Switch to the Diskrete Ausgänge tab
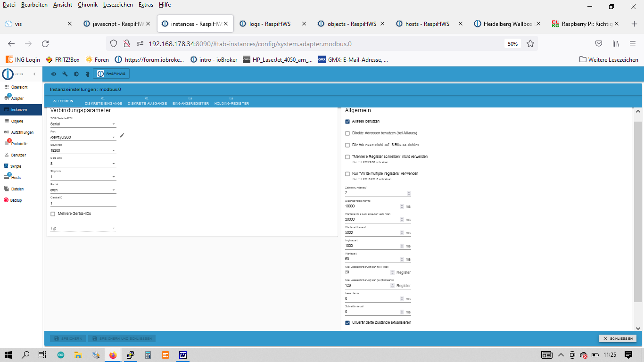644x362 pixels. 147,101
